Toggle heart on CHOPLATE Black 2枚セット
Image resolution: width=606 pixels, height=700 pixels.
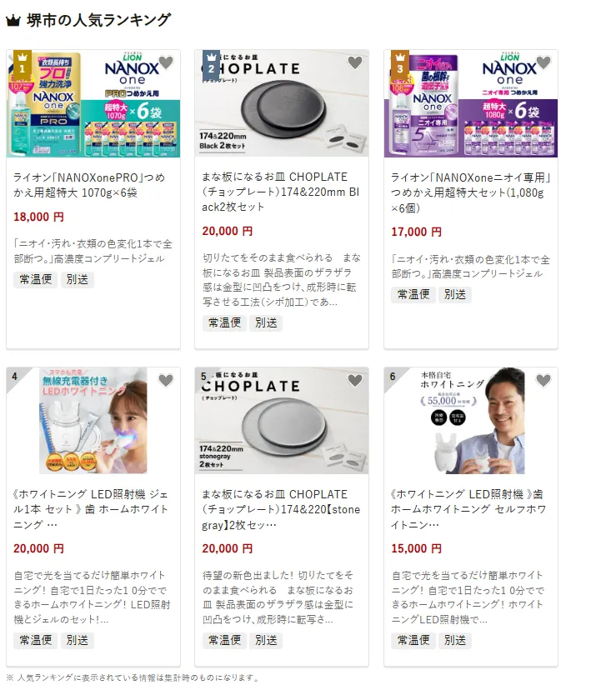[355, 63]
